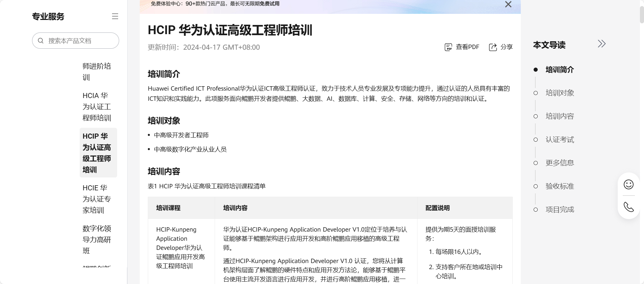
Task: Click the 中高级开发者工程师 bullet item
Action: [181, 135]
